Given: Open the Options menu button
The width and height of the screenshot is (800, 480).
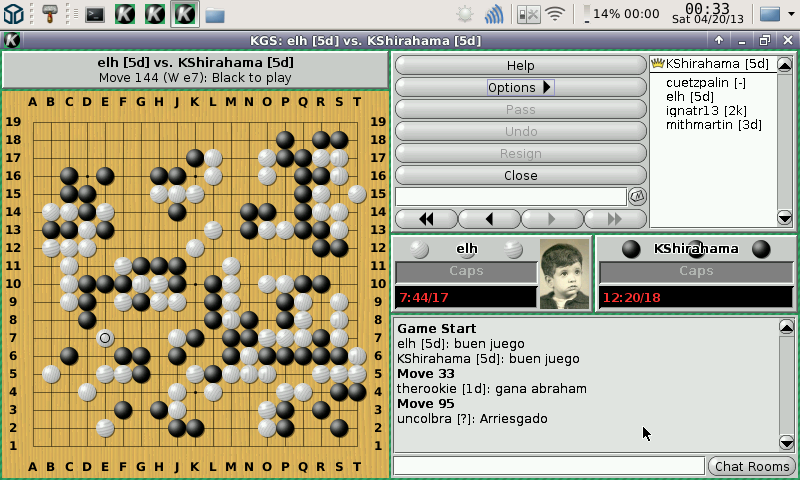Looking at the screenshot, I should [x=520, y=87].
